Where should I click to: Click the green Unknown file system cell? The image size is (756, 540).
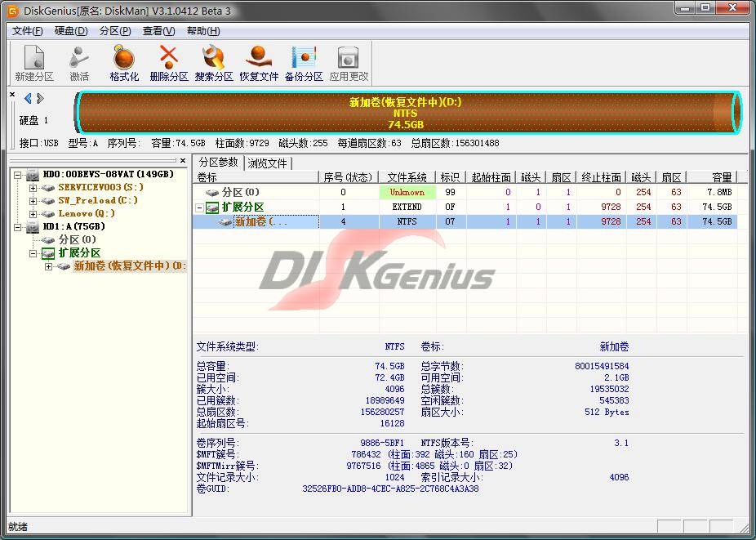coord(407,192)
